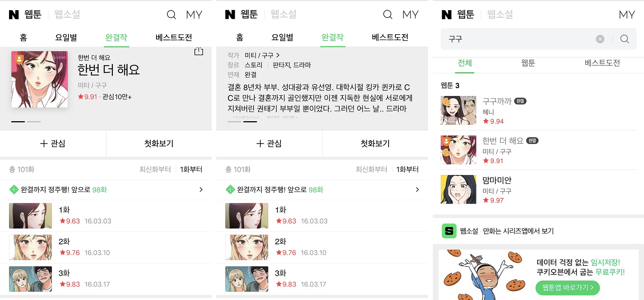Expand 완결까지 정주행 arrow in left panel
This screenshot has width=644, height=300.
(201, 189)
